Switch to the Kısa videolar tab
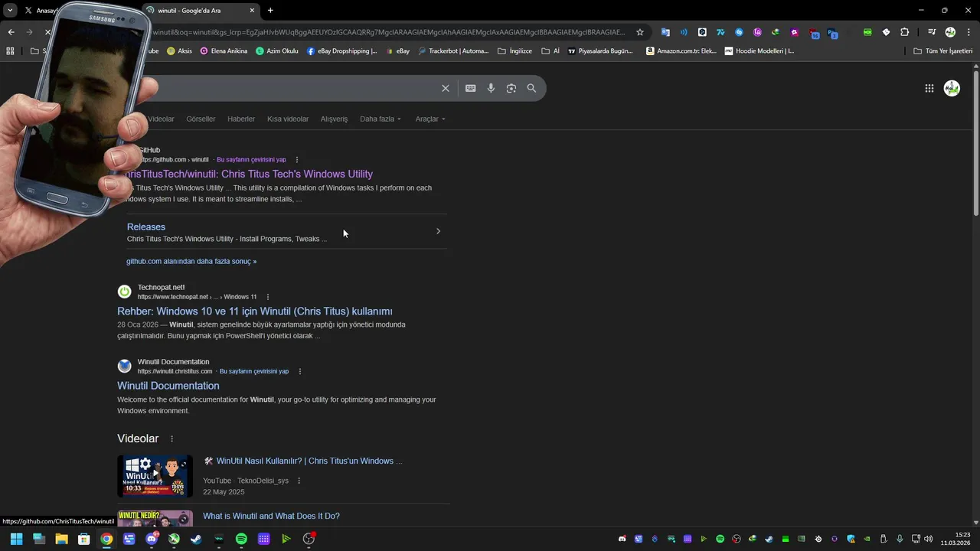This screenshot has height=551, width=980. (288, 119)
